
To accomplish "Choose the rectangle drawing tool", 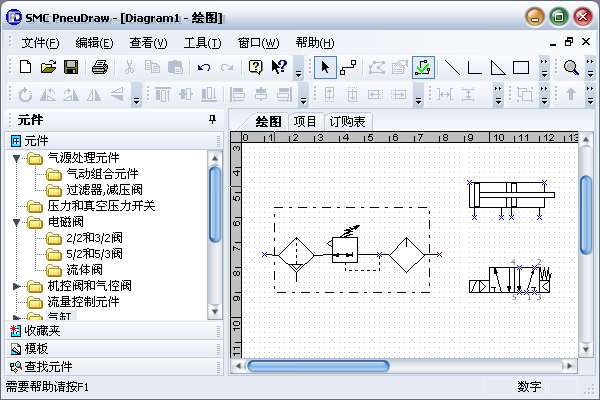I will coord(520,68).
